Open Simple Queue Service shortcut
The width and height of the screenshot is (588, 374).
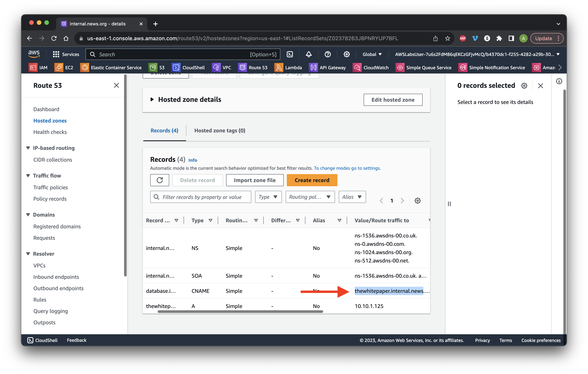click(x=424, y=68)
